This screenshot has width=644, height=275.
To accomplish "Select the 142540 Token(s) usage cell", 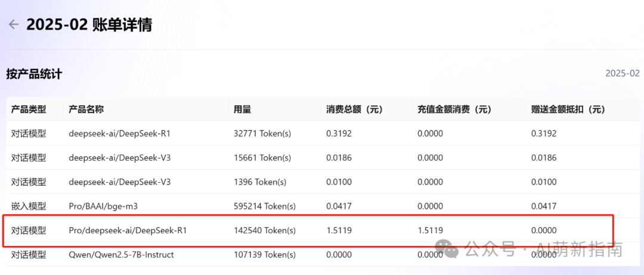I will [264, 230].
